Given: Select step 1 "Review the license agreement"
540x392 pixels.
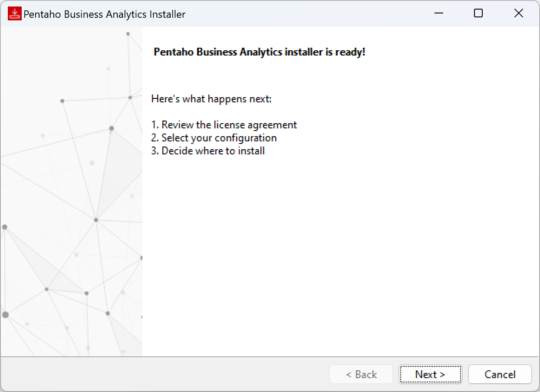Looking at the screenshot, I should 224,125.
